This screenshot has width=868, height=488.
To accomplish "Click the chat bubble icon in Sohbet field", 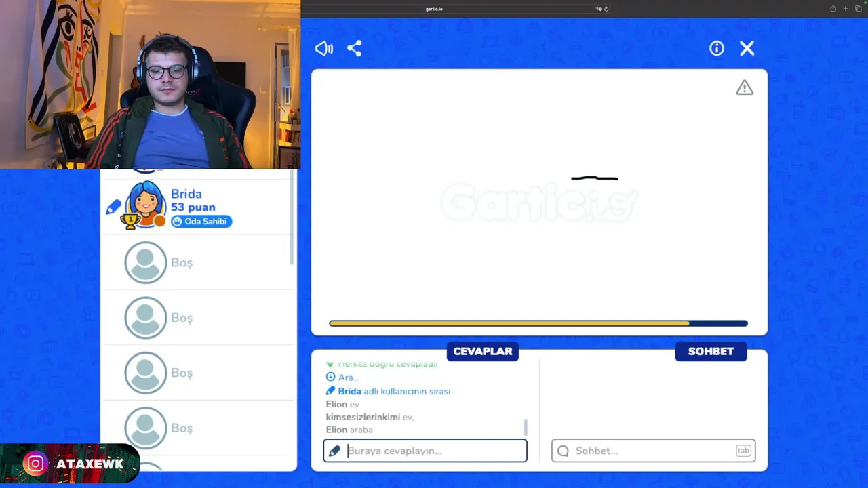I will (x=563, y=451).
